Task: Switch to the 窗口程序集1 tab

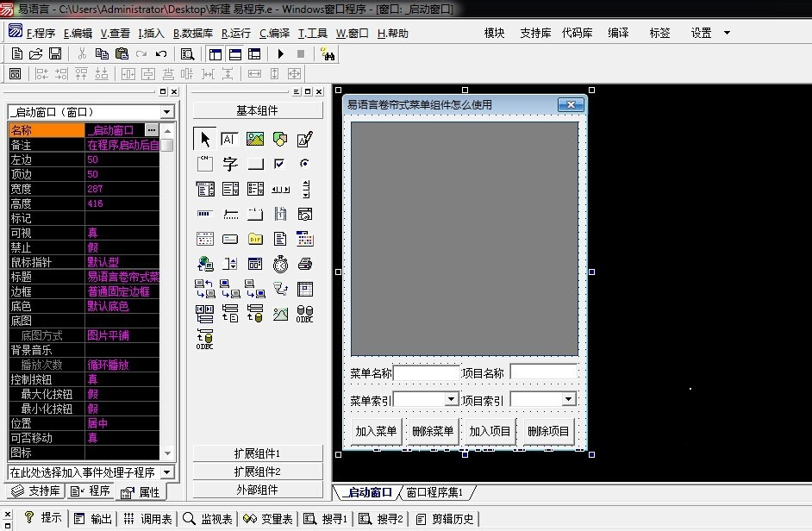Action: tap(434, 492)
